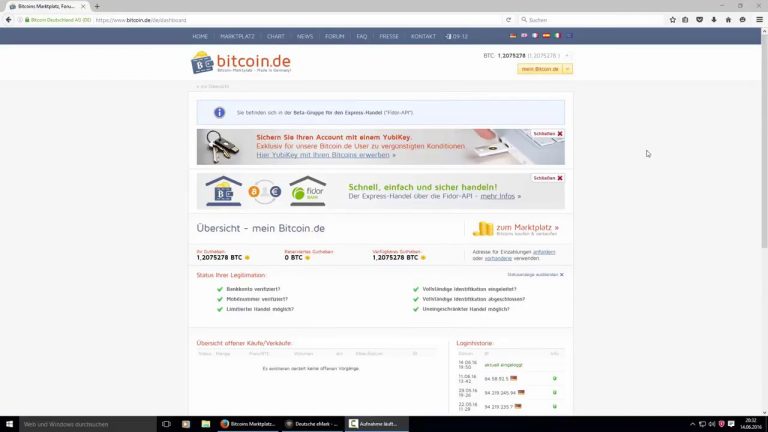Show hidden system tray icons chevron

pyautogui.click(x=692, y=424)
